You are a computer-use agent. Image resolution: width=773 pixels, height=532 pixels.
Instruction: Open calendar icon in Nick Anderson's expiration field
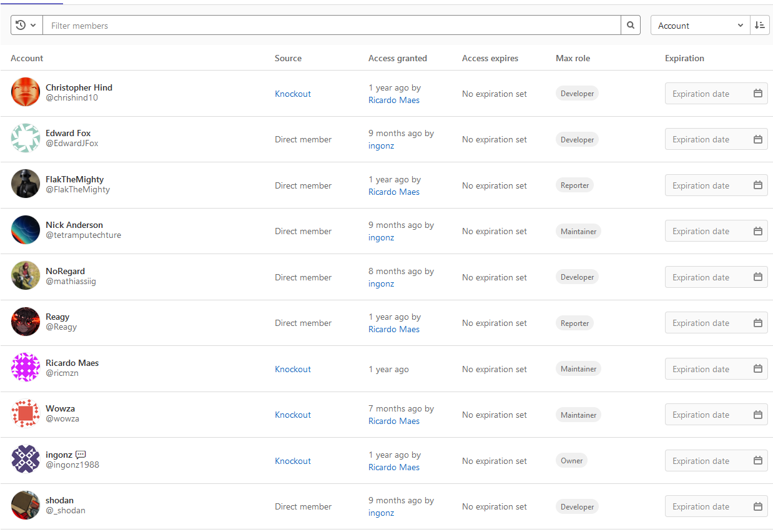(x=757, y=231)
